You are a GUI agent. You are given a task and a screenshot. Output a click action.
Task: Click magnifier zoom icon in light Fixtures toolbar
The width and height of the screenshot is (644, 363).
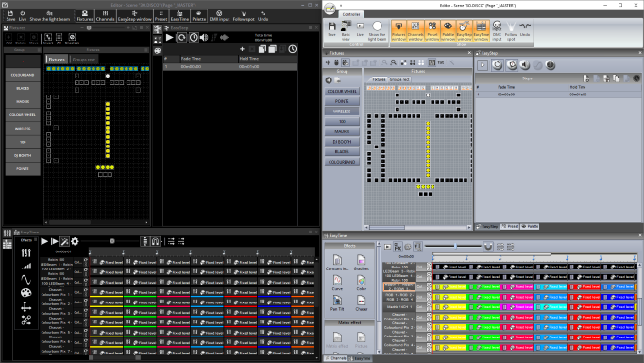pyautogui.click(x=394, y=62)
